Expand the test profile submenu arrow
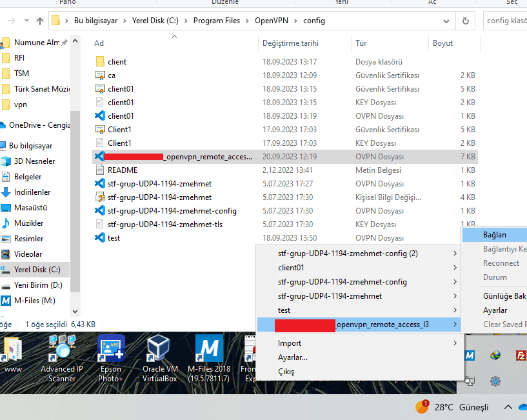Viewport: 527px width, 420px height. tap(455, 310)
